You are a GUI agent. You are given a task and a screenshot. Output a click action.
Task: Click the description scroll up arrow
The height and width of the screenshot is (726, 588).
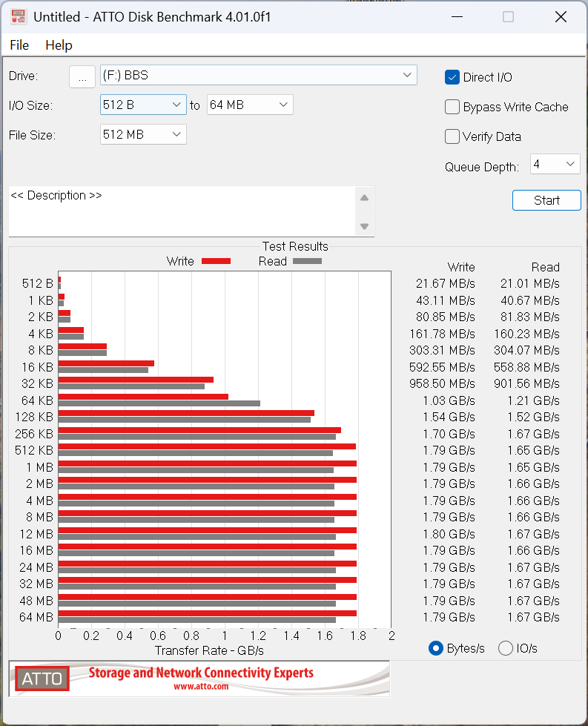(364, 198)
